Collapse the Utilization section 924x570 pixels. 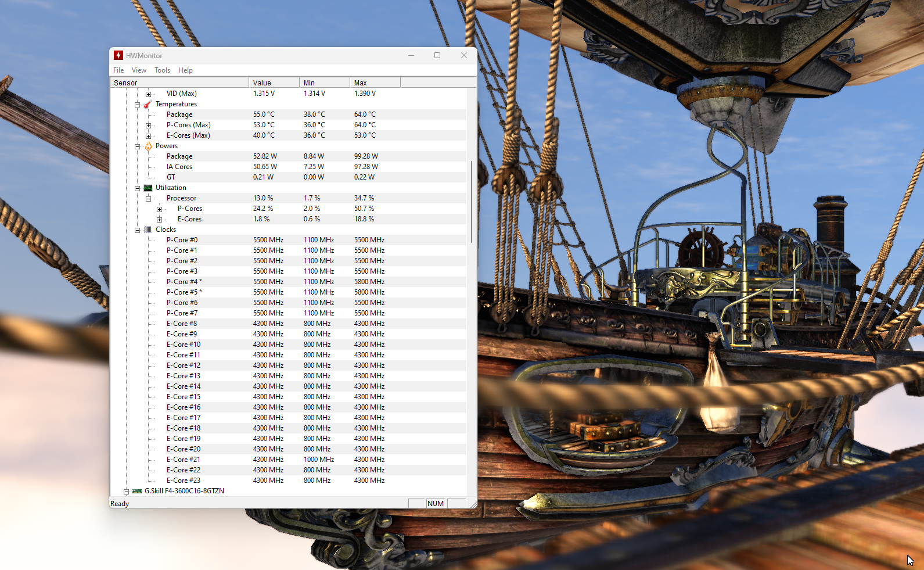pyautogui.click(x=138, y=188)
